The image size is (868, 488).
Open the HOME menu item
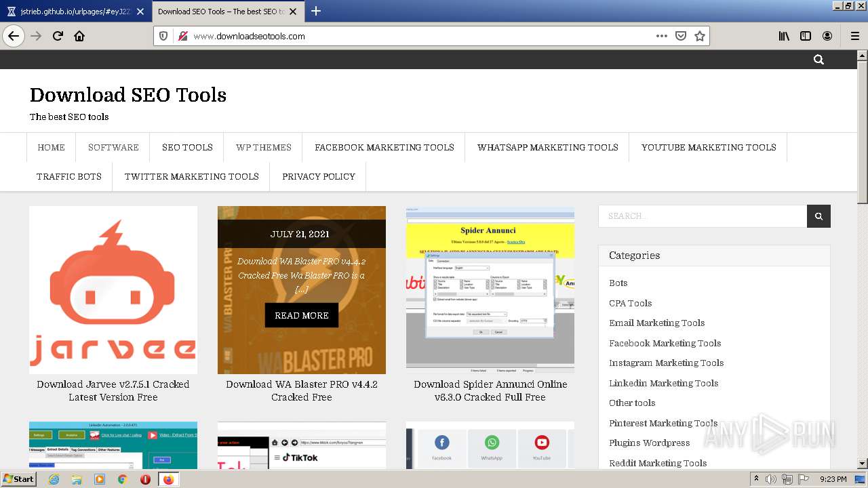[x=52, y=147]
